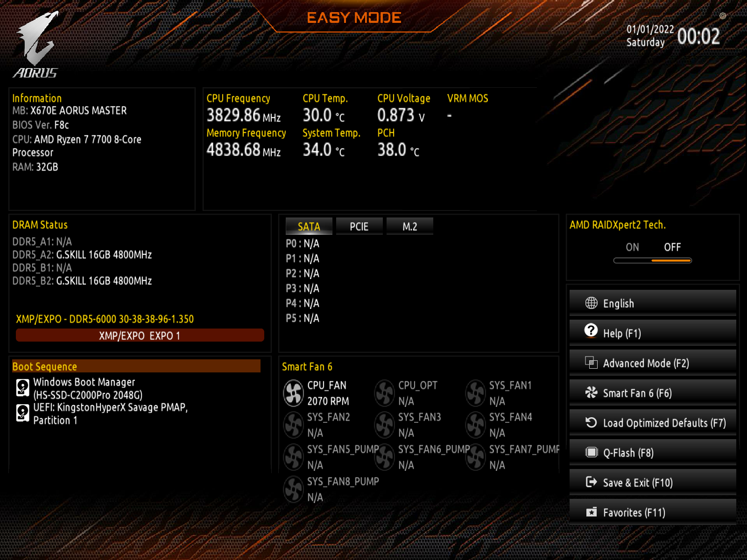Click the KingstonHyperX boot drive icon
The height and width of the screenshot is (560, 747).
point(22,413)
